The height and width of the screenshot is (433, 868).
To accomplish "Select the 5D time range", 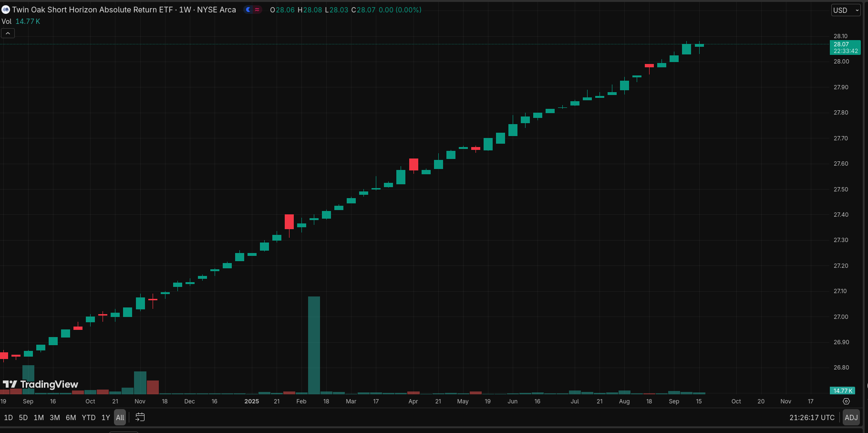I will [x=23, y=417].
